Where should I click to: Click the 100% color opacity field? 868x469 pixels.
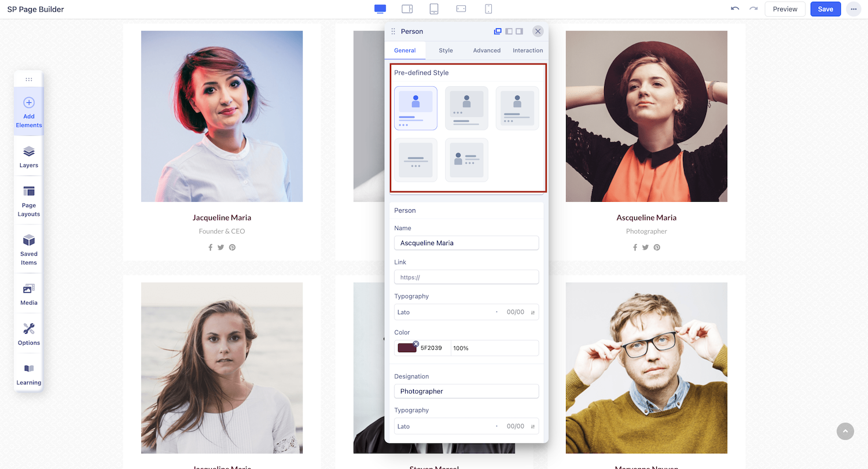pos(495,348)
